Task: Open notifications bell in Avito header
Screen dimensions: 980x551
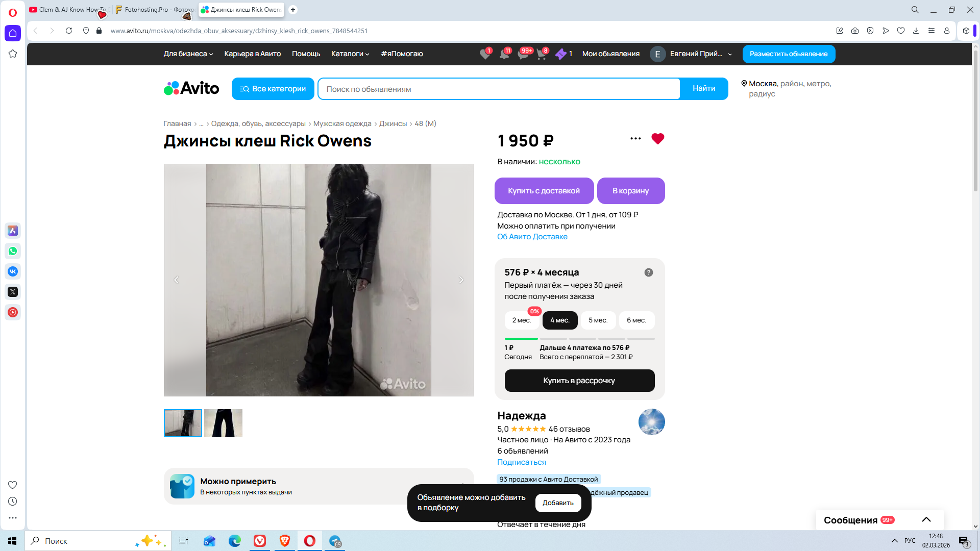Action: coord(504,54)
